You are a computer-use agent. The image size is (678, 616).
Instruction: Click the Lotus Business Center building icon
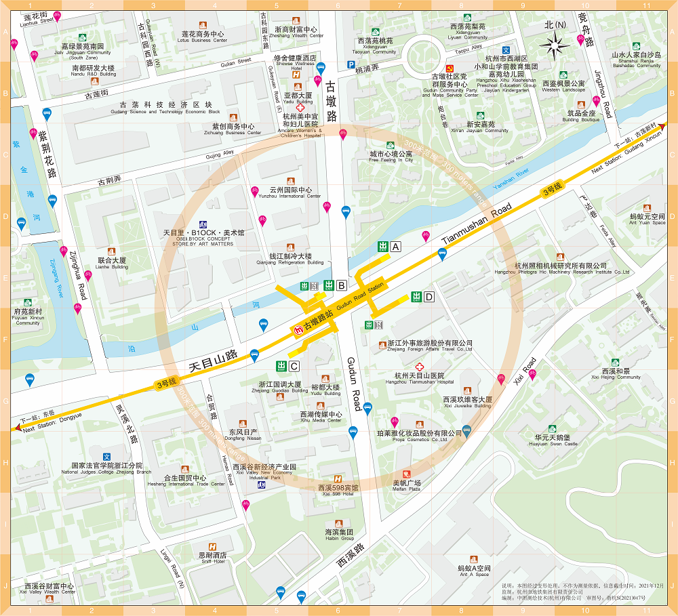tap(203, 26)
